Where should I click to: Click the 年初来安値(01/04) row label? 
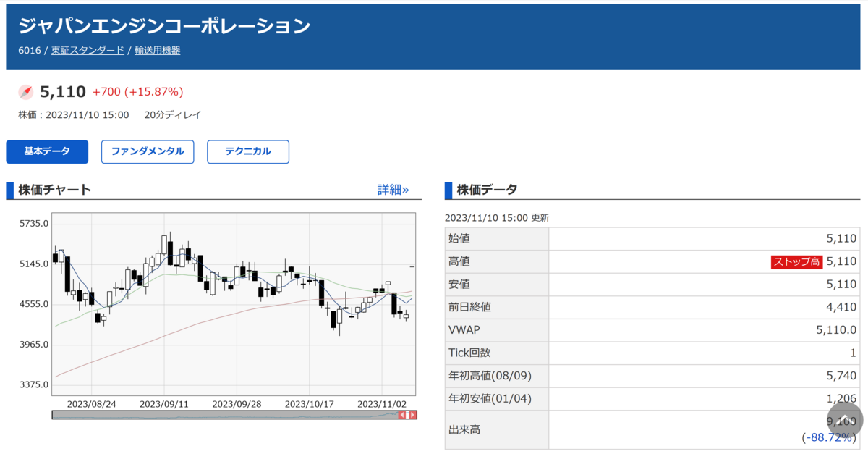coord(490,398)
